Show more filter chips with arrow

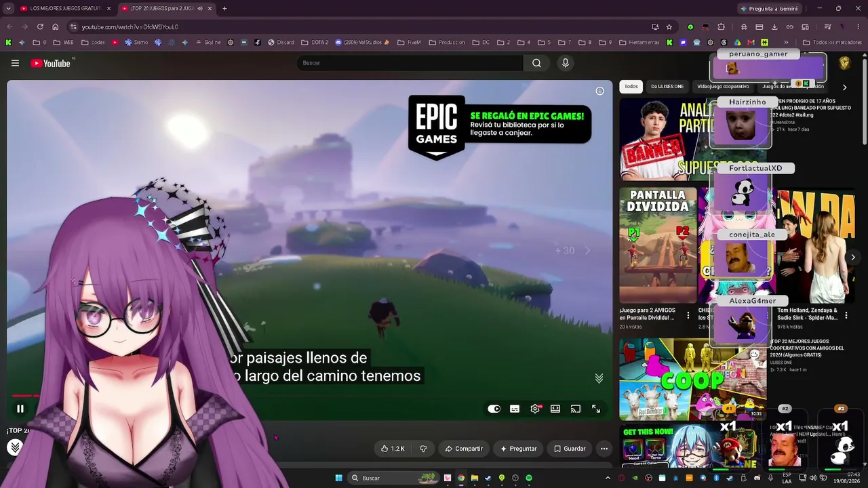tap(844, 87)
